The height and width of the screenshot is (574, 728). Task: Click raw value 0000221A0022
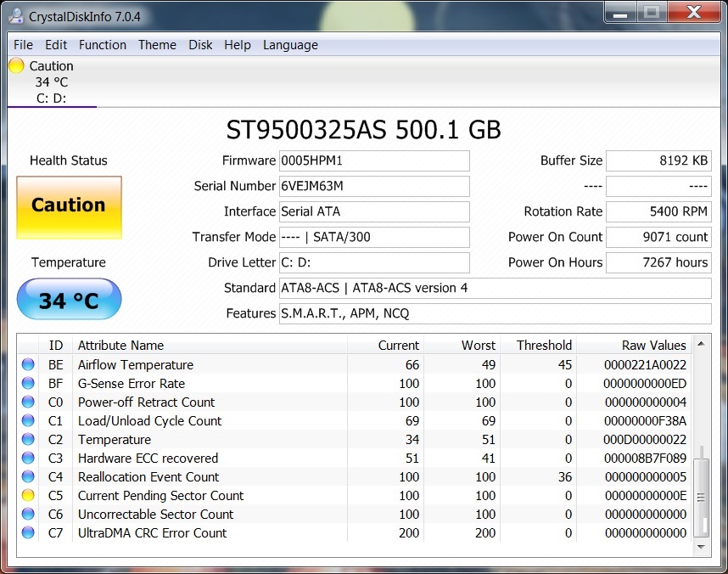tap(645, 365)
